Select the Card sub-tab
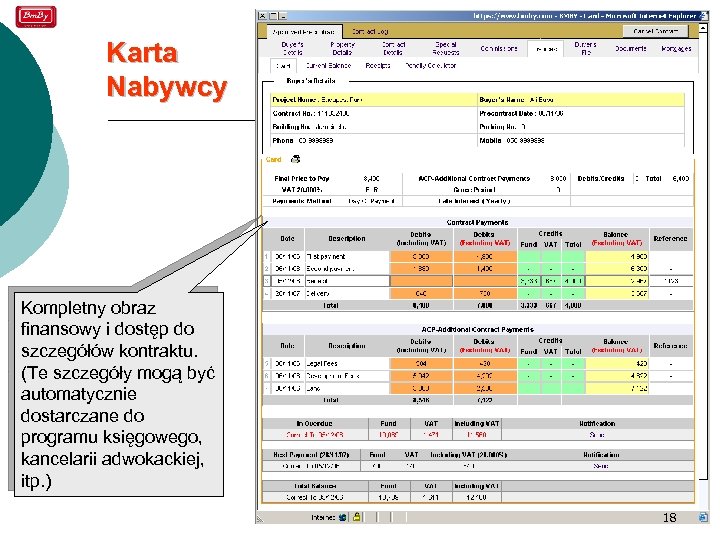Viewport: 720px width, 540px height. coord(283,66)
